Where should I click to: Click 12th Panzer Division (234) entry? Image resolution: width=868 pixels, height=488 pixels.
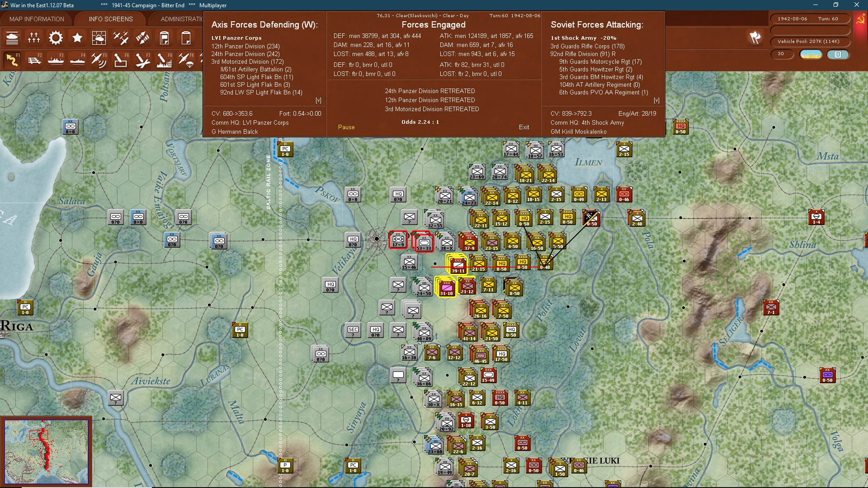245,46
